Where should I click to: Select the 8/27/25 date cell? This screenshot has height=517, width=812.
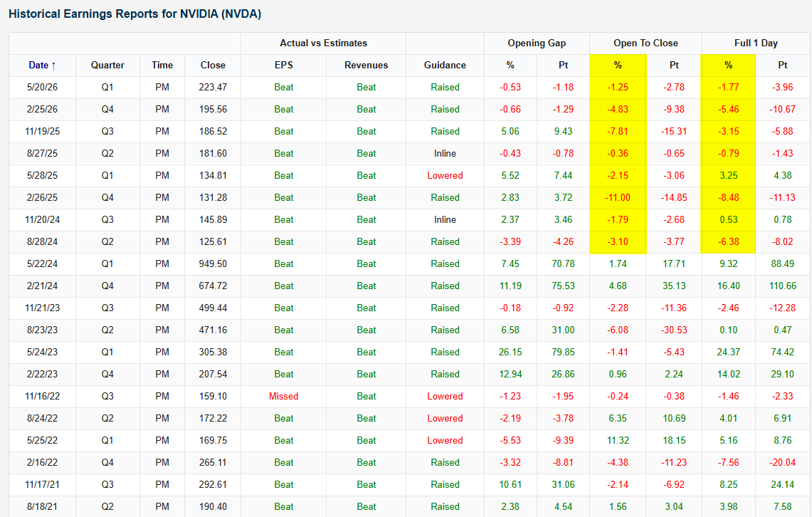[x=42, y=153]
